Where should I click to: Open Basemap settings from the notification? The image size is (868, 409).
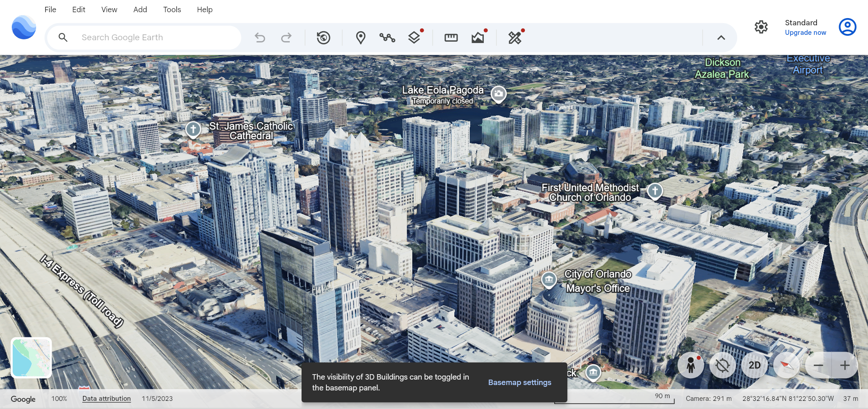tap(519, 382)
